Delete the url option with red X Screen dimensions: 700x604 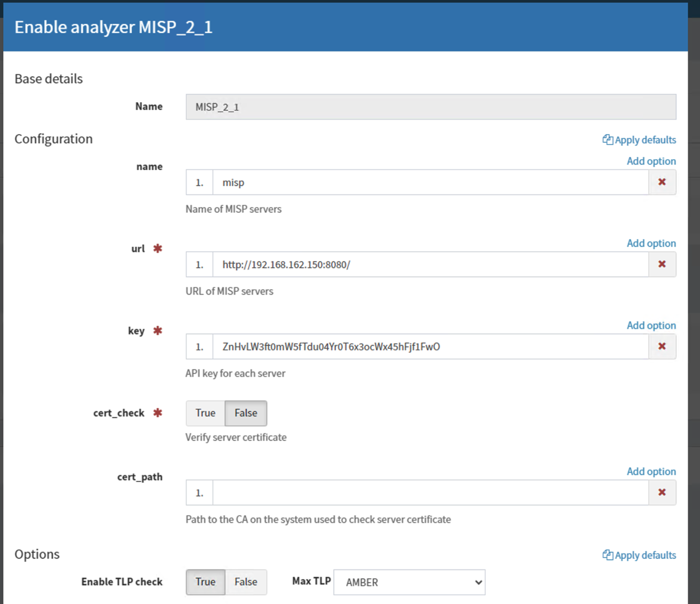point(661,264)
